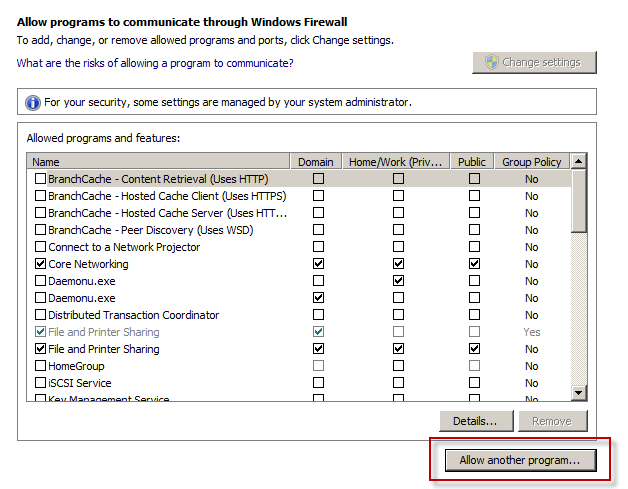The image size is (628, 489).
Task: Toggle the Core Networking name checkbox
Action: pos(40,264)
